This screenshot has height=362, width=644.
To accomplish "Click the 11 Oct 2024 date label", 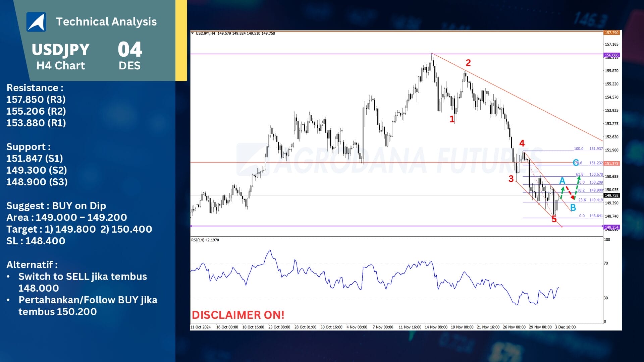I will tap(201, 327).
